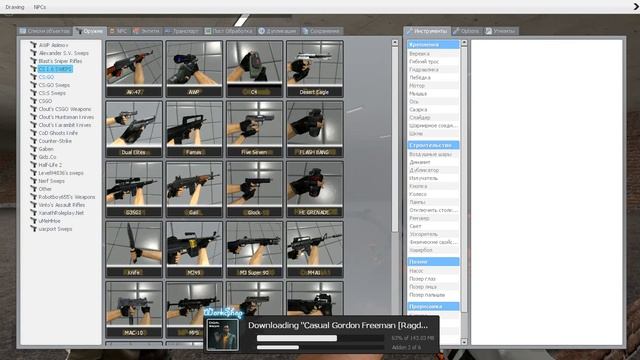
Task: Open the Сохранения (Saves) tab
Action: point(321,31)
